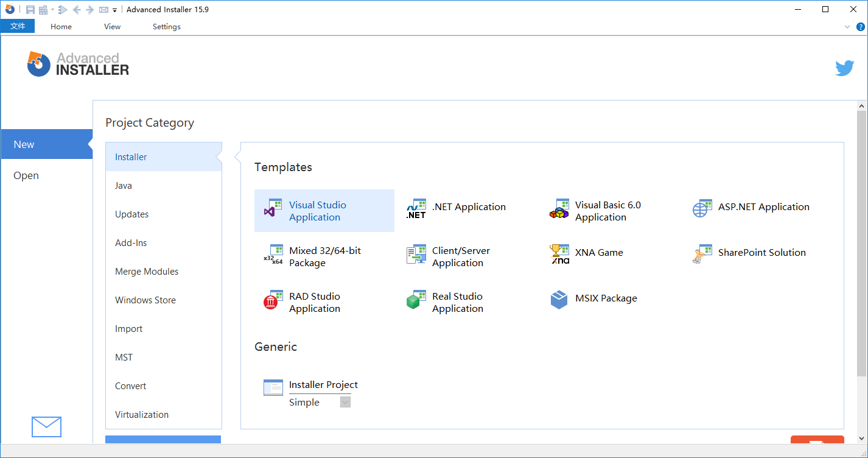
Task: Click the .NET Application template icon
Action: point(416,208)
